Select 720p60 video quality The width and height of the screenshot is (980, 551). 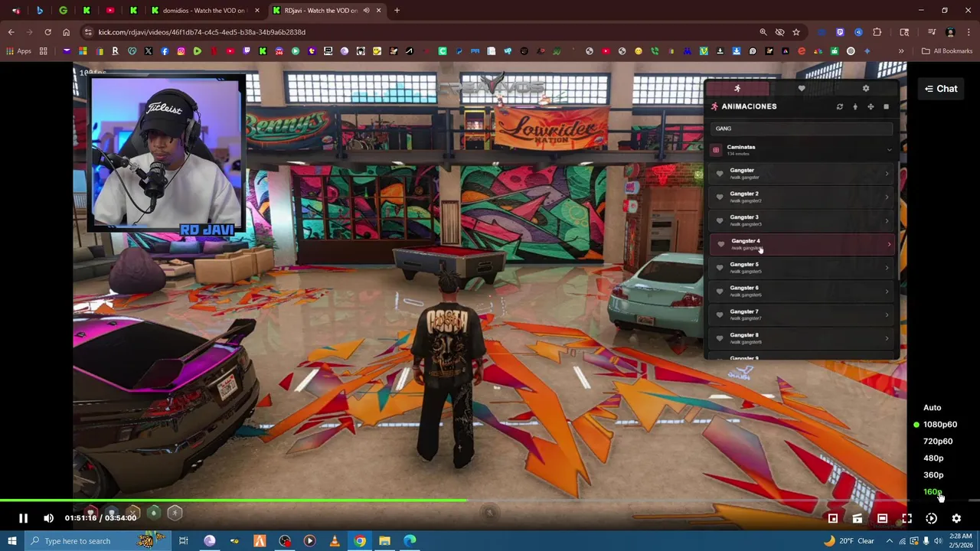937,441
